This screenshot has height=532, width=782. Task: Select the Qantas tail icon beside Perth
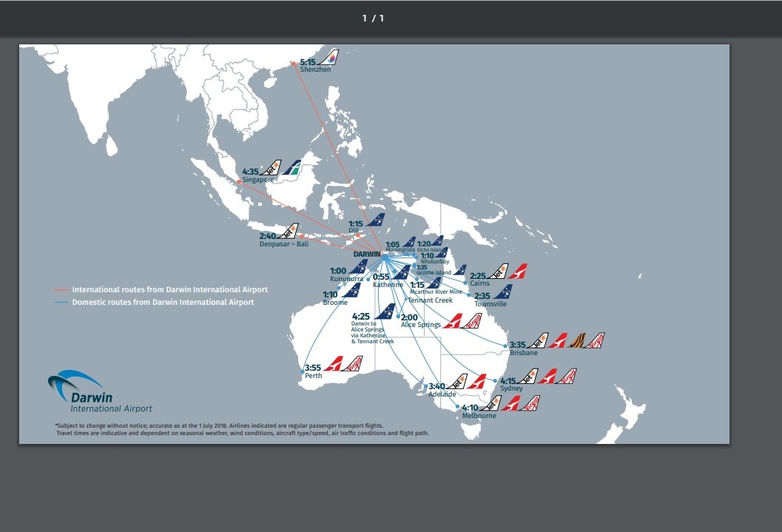coord(335,363)
